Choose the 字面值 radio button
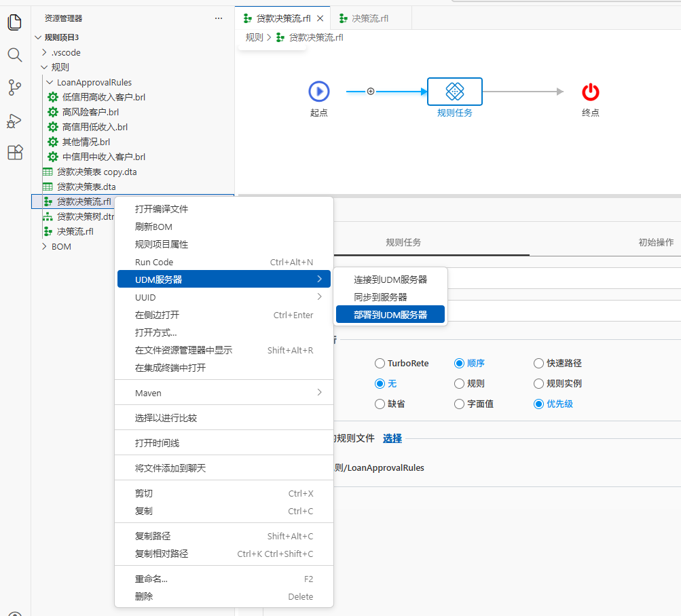This screenshot has height=616, width=681. (460, 404)
